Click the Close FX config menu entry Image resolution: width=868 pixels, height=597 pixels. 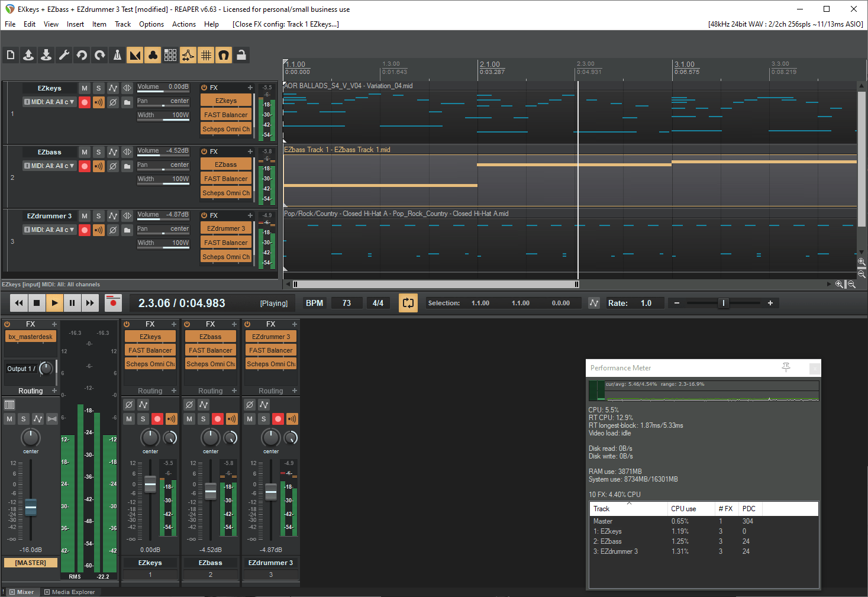pyautogui.click(x=286, y=24)
